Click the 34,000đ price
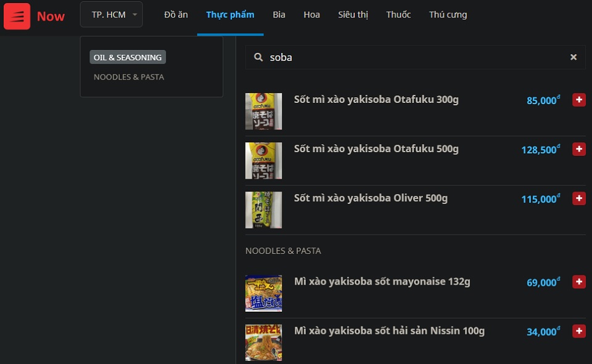Viewport: 592px width, 364px height. (543, 331)
